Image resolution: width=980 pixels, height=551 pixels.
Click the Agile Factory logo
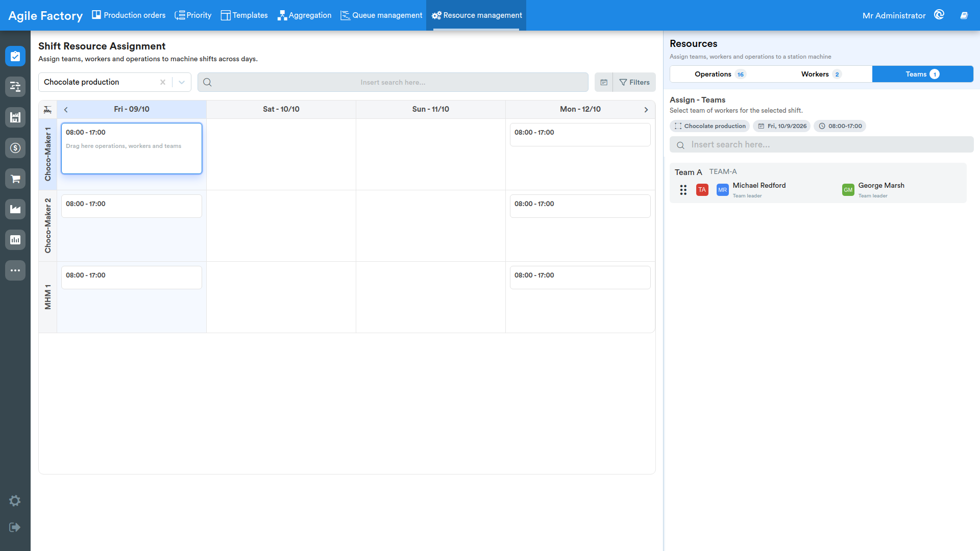(45, 16)
